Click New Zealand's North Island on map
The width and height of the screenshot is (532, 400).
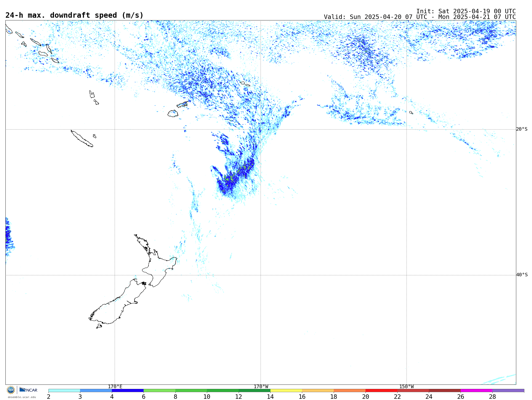(x=158, y=268)
